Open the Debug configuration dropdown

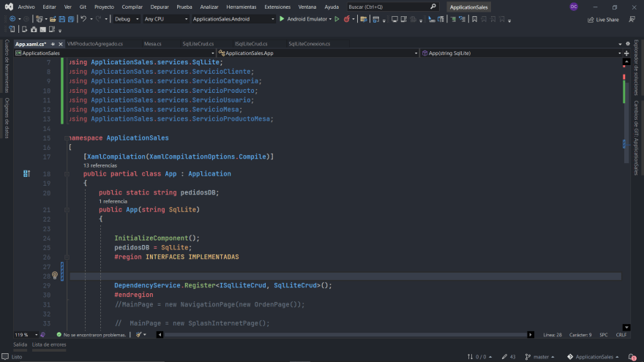tap(126, 19)
